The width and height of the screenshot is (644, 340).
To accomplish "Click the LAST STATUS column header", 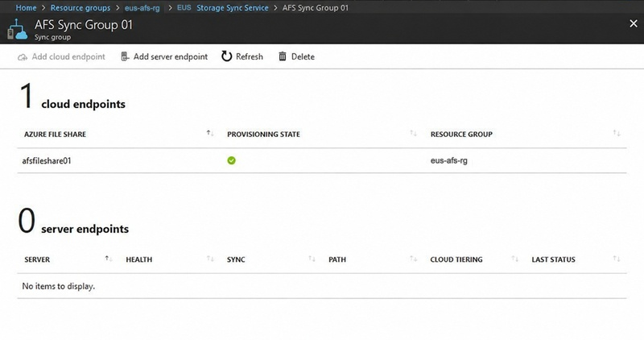I will click(x=553, y=259).
